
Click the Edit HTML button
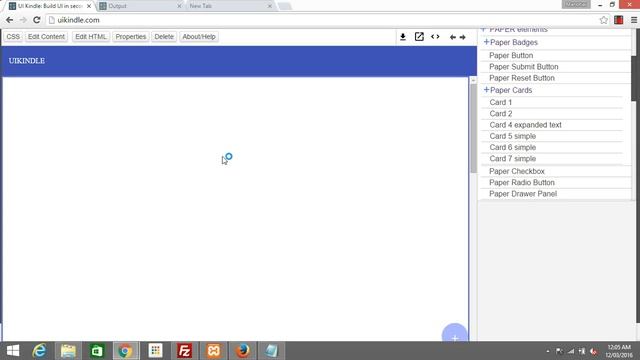(91, 37)
